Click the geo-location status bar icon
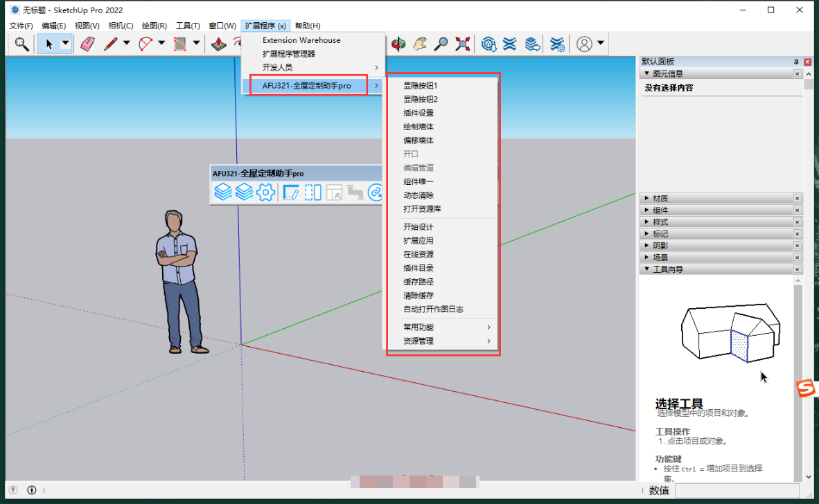This screenshot has width=819, height=504. 14,490
